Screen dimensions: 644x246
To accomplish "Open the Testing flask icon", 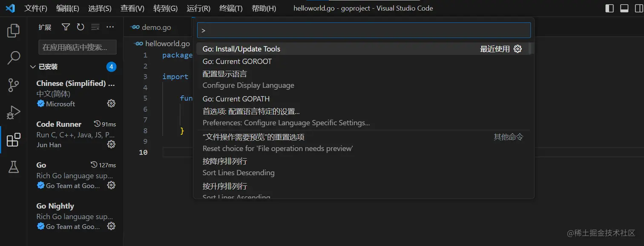I will tap(14, 167).
